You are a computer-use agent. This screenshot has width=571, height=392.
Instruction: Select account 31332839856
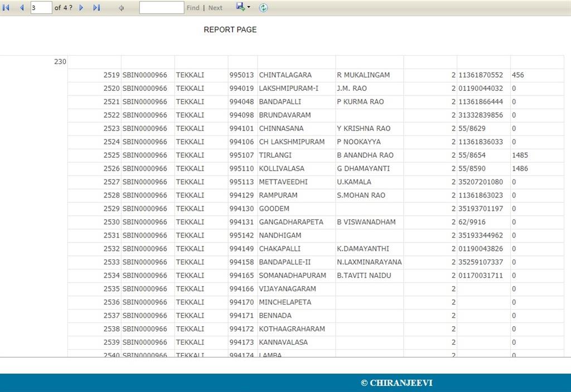pos(480,115)
